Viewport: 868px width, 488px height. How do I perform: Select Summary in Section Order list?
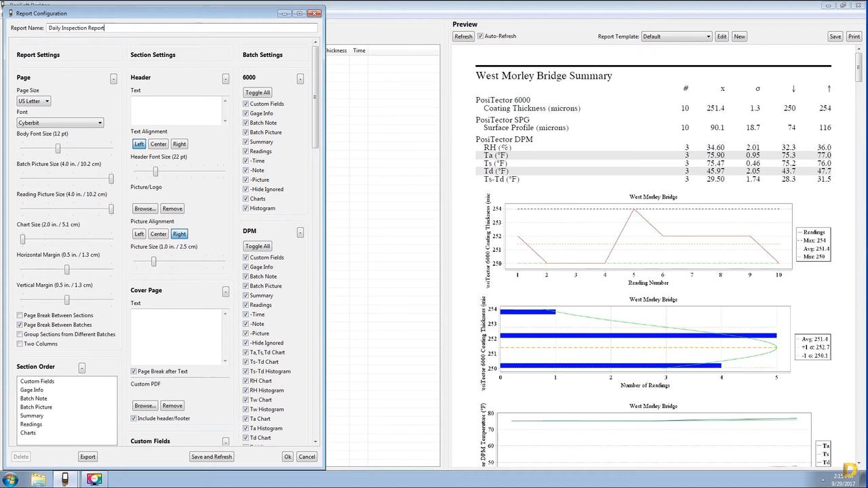[32, 415]
